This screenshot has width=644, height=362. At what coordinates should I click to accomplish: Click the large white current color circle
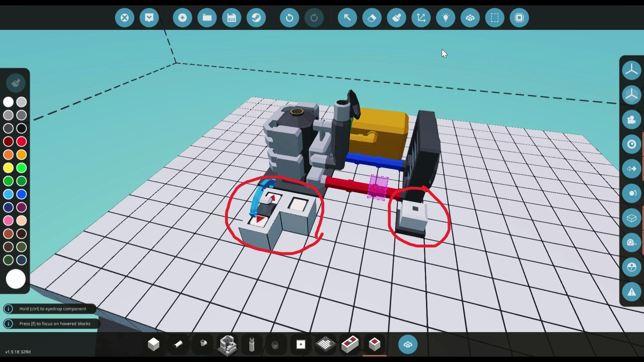(16, 279)
